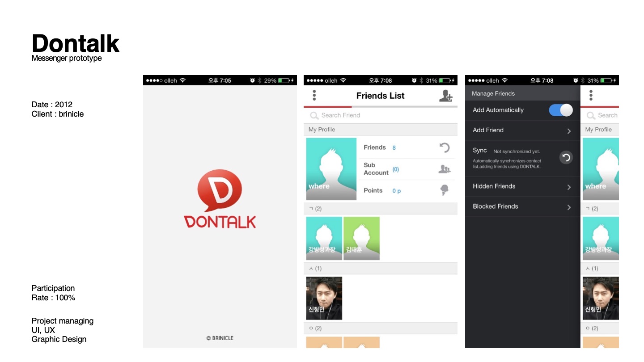Click the ㅅ (1) section header in Friends List
Viewport: 644px width, 362px height.
pyautogui.click(x=381, y=269)
